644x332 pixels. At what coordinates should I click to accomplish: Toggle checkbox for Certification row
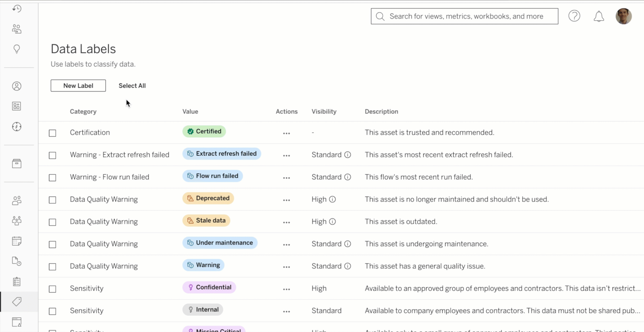[x=53, y=132]
